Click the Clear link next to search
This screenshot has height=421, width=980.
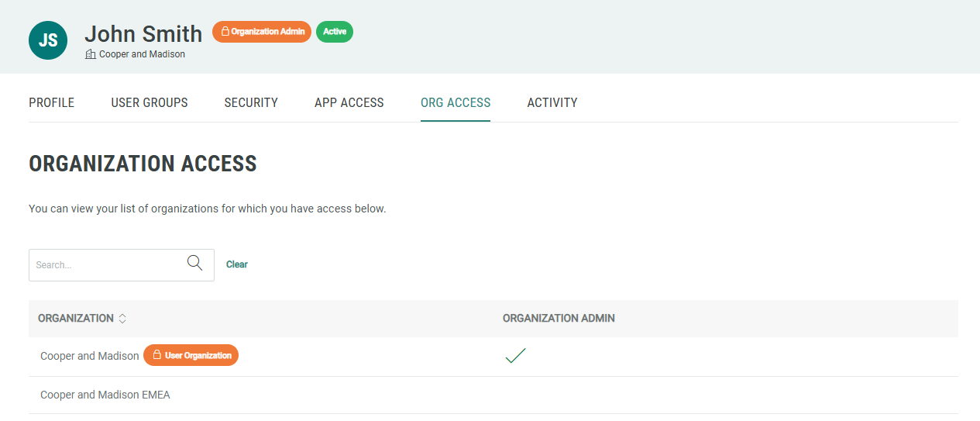pyautogui.click(x=237, y=264)
